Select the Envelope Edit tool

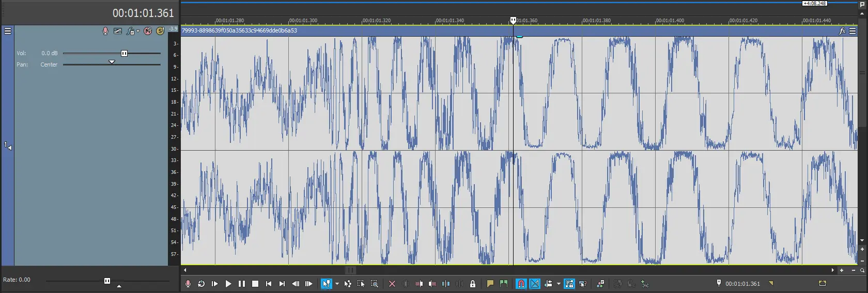coord(348,284)
